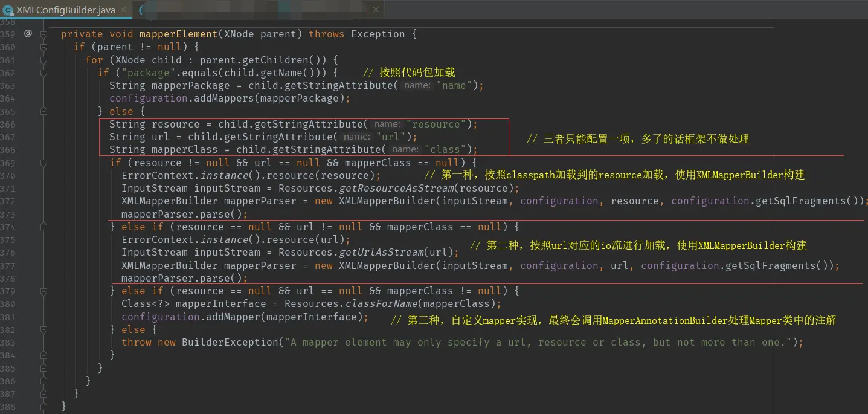Screen dimensions: 868x414
Task: Close the second editor tab
Action: (x=375, y=10)
